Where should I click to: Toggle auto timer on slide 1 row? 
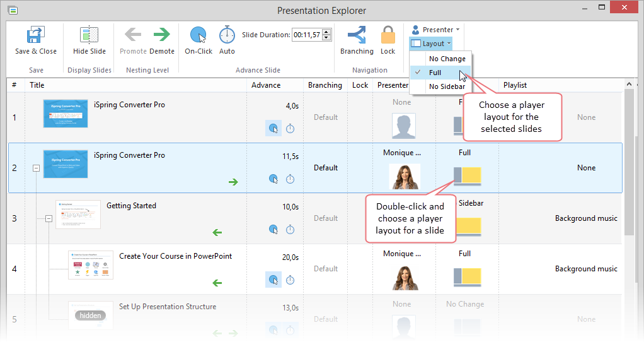[x=290, y=129]
